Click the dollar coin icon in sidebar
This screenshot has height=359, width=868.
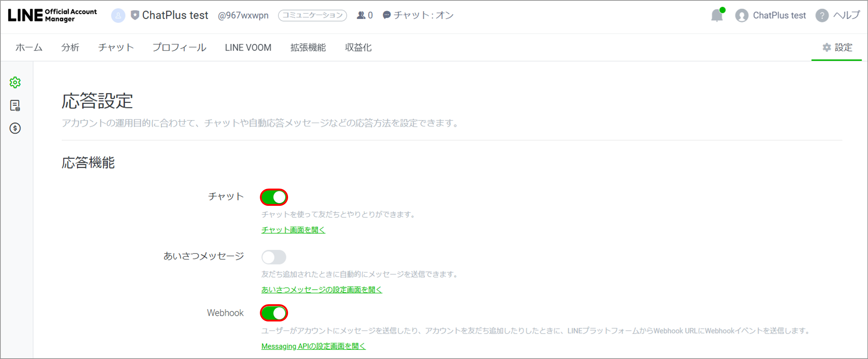click(x=15, y=128)
